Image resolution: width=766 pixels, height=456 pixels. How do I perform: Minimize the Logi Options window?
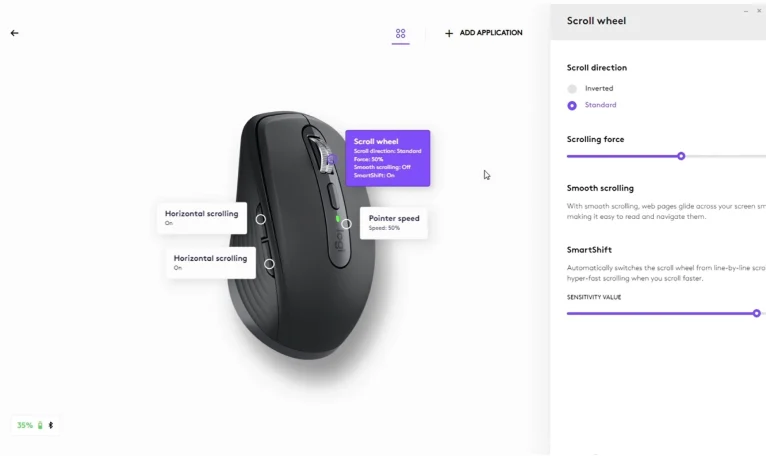click(x=746, y=11)
